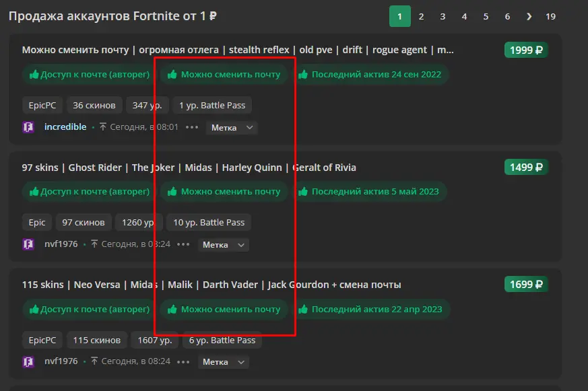Click the heading Продажа аккаунтов Fortnite от 1 ₽

(112, 16)
